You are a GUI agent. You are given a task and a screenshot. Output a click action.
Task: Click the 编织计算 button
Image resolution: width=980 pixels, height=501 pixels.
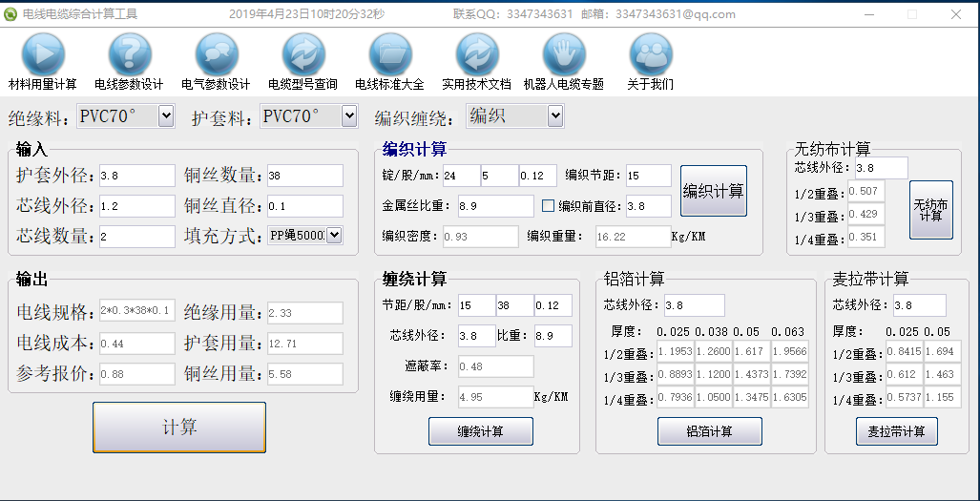(x=713, y=192)
